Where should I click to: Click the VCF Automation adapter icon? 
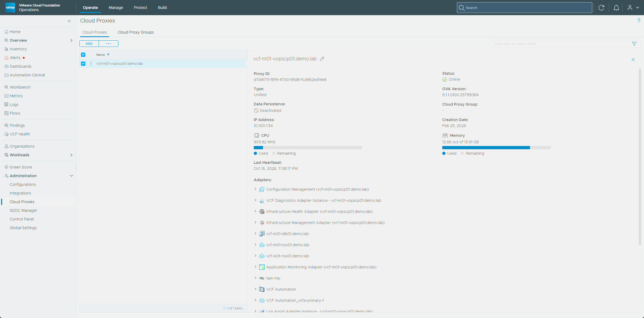point(262,289)
